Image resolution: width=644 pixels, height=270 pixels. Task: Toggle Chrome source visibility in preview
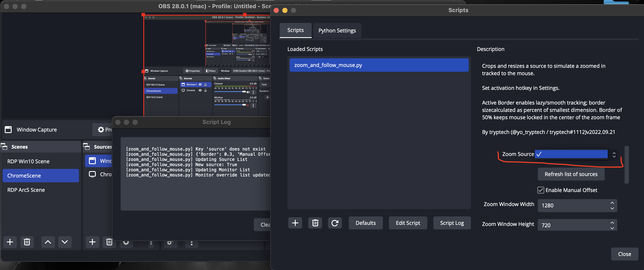200,90
